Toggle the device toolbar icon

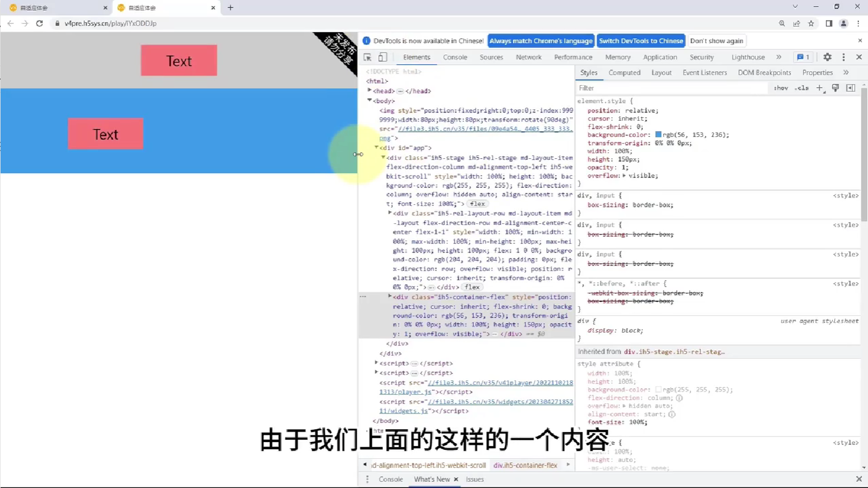382,57
